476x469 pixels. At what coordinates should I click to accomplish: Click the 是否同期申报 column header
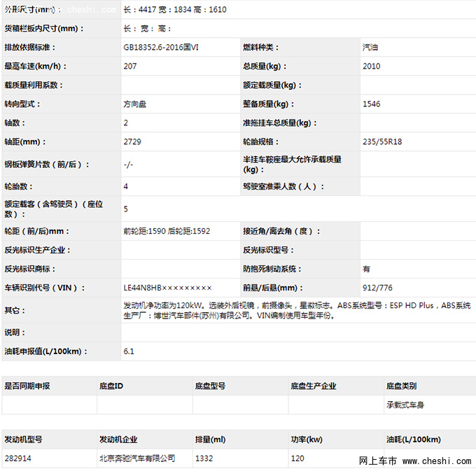click(x=27, y=386)
